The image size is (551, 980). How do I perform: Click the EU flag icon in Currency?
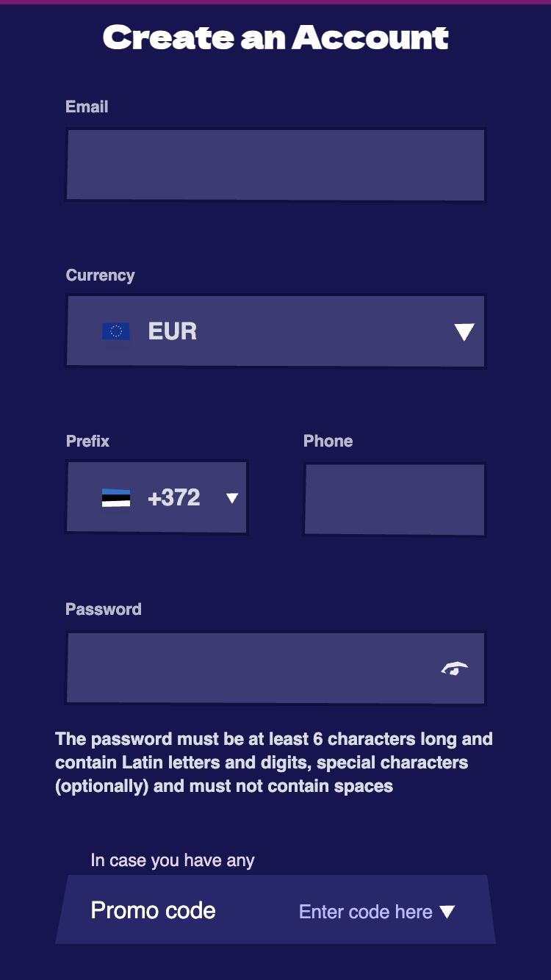(116, 331)
